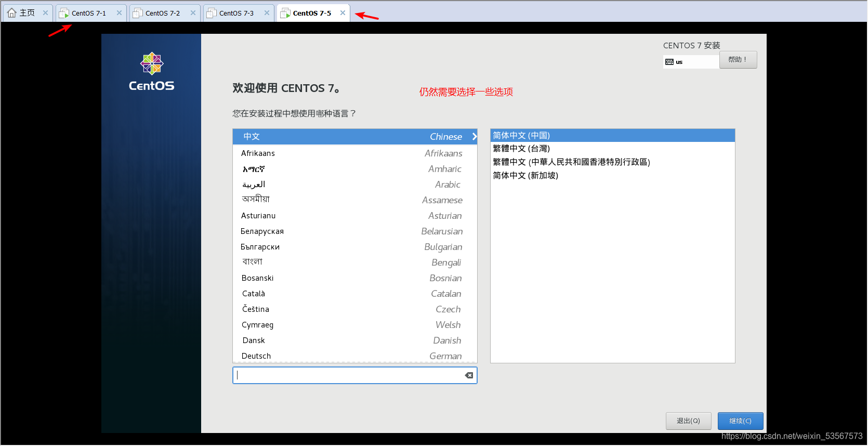Close the CentOS 7-1 tab
868x446 pixels.
point(119,13)
